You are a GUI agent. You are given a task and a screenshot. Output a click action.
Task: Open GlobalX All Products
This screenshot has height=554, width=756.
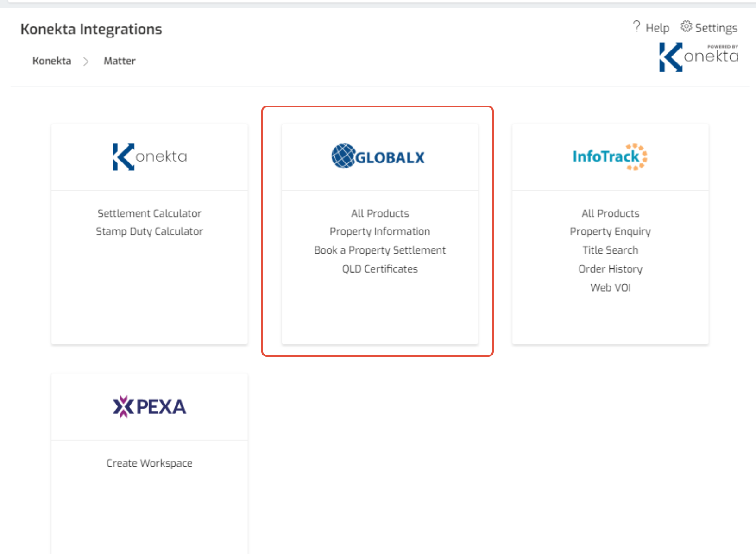click(380, 213)
